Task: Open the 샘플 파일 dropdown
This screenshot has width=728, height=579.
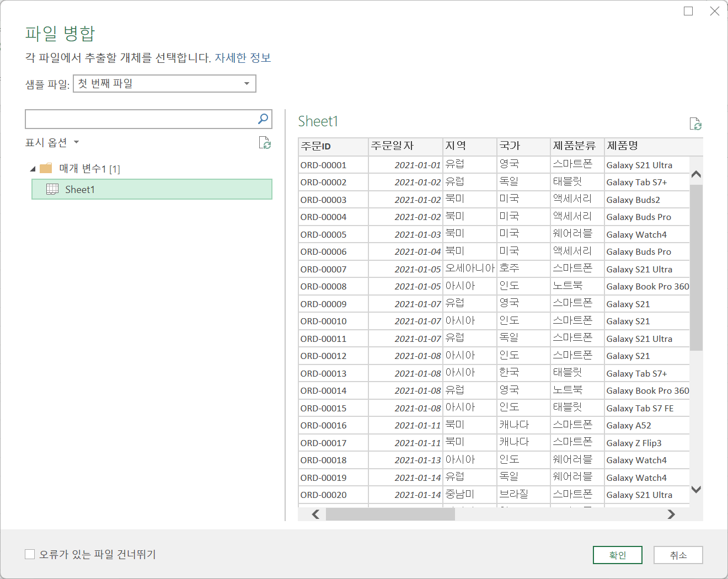Action: point(164,84)
